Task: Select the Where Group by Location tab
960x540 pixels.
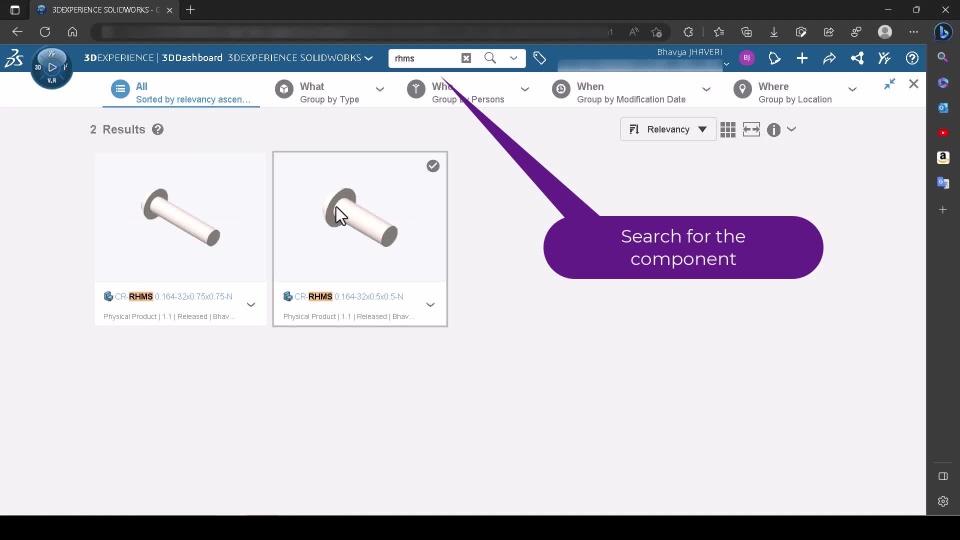Action: pos(783,92)
